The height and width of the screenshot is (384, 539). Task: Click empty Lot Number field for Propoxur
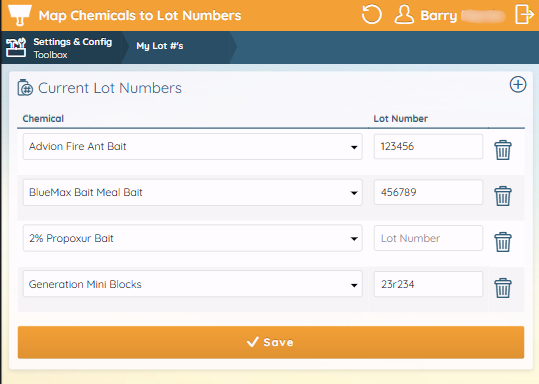pyautogui.click(x=428, y=238)
